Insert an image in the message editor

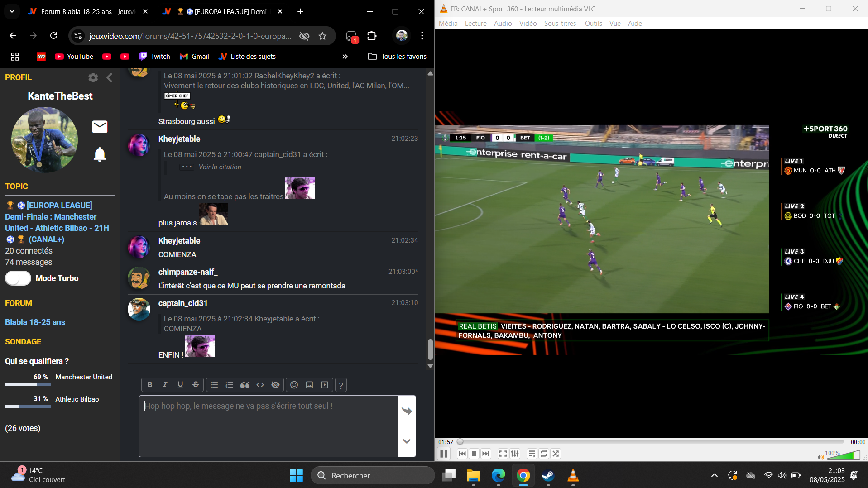tap(309, 385)
